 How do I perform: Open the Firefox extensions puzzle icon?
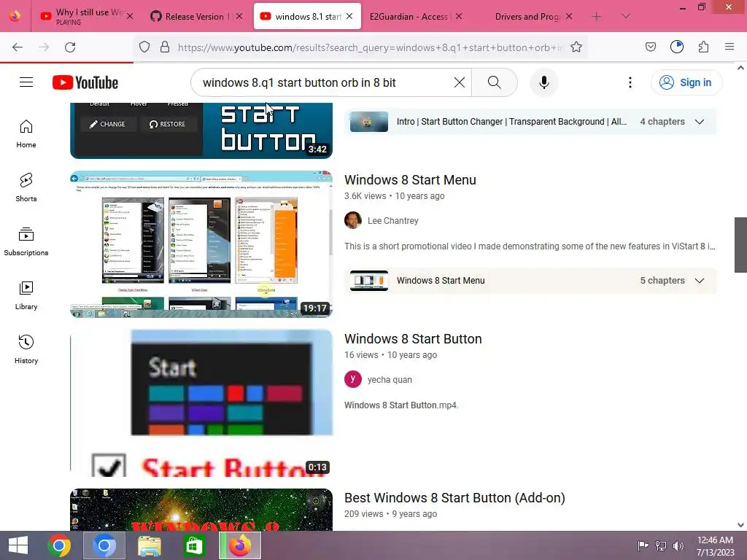[x=703, y=47]
